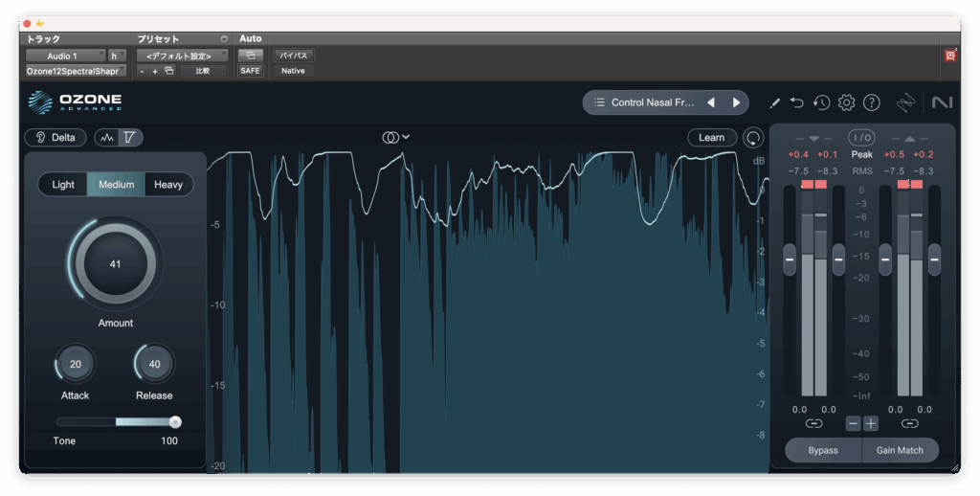Select the Heavy mode tab

(168, 185)
